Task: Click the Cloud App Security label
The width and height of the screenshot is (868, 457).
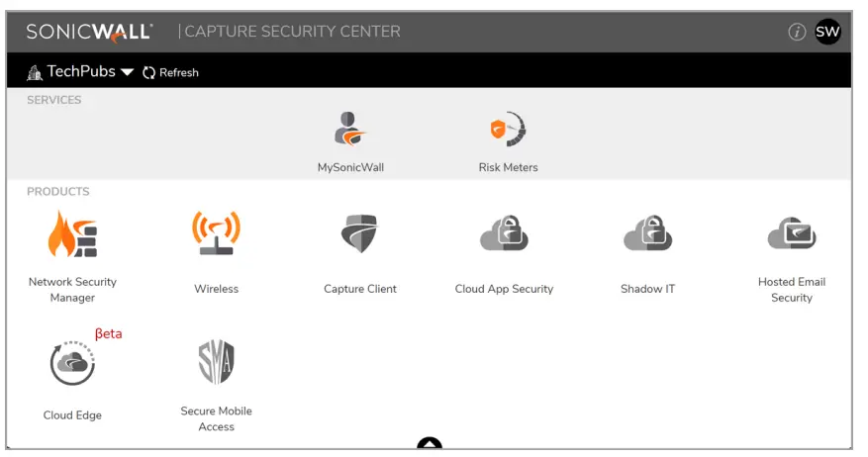Action: [x=504, y=289]
